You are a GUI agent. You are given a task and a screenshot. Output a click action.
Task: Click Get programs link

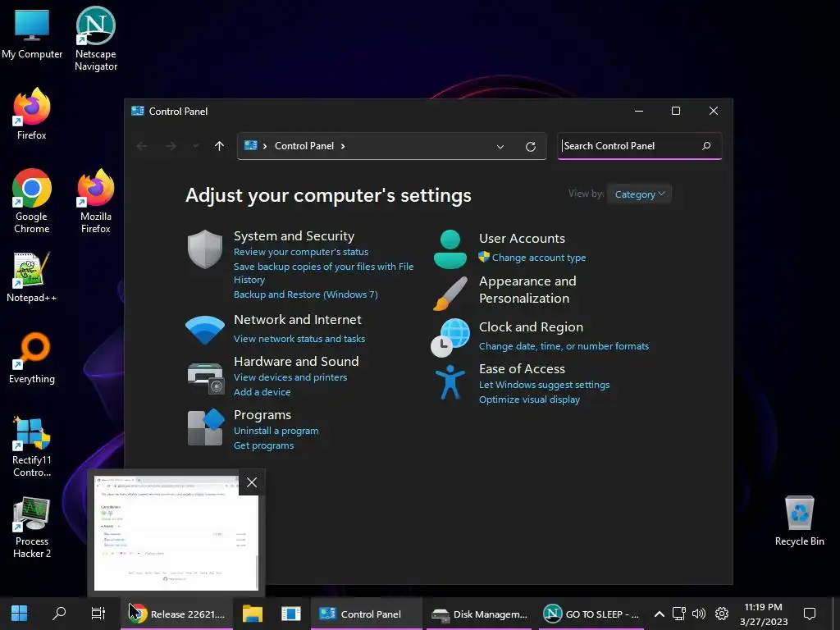tap(263, 445)
